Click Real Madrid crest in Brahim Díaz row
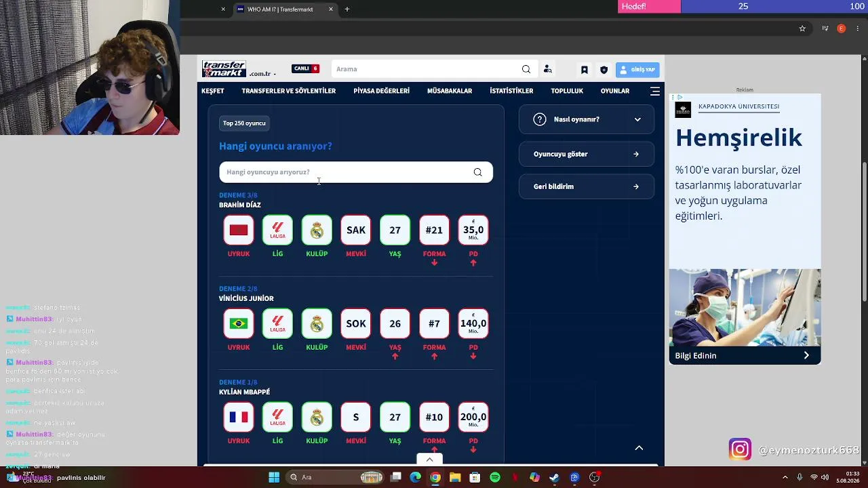Screen dimensions: 868x488 point(317,230)
